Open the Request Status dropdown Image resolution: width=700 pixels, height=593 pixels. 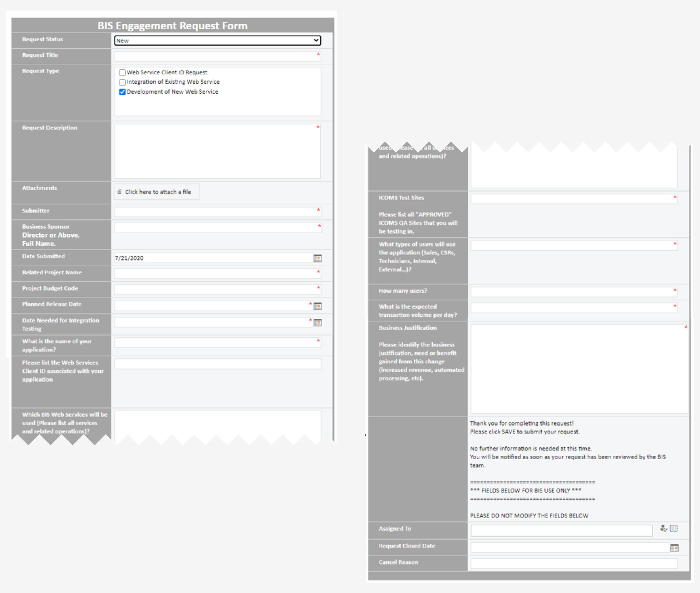217,41
